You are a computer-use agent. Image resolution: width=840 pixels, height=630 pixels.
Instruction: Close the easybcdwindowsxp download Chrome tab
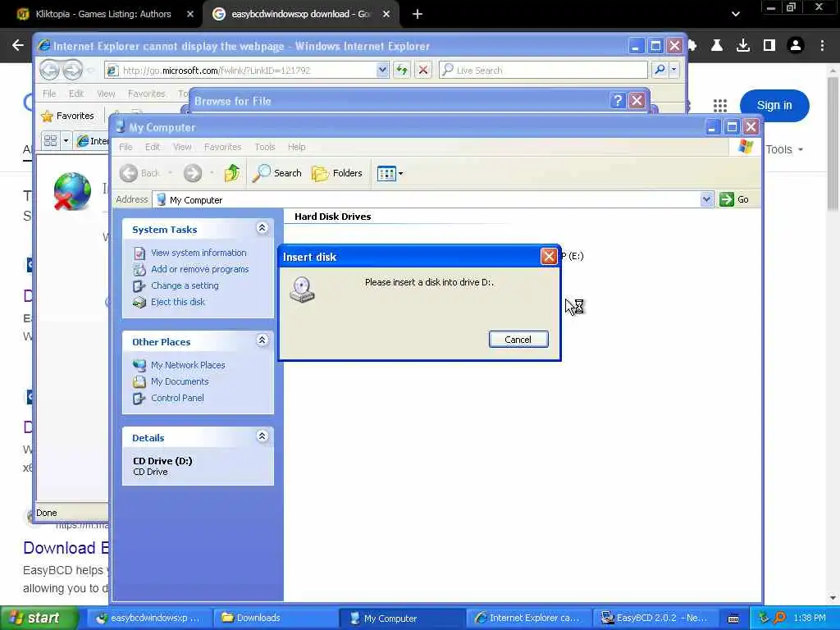click(x=386, y=15)
